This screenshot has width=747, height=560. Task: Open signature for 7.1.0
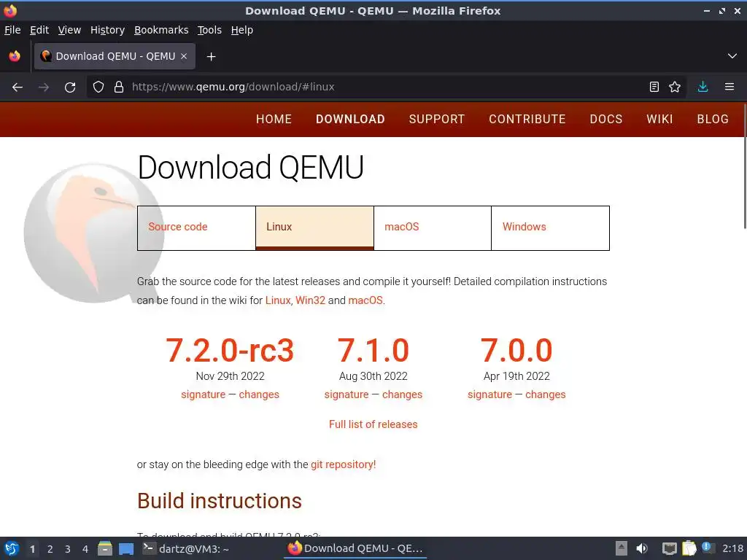coord(347,394)
